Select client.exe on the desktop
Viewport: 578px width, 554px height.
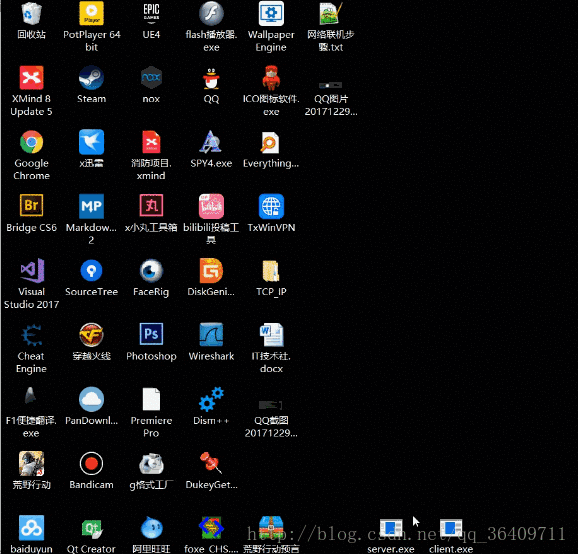pyautogui.click(x=451, y=528)
